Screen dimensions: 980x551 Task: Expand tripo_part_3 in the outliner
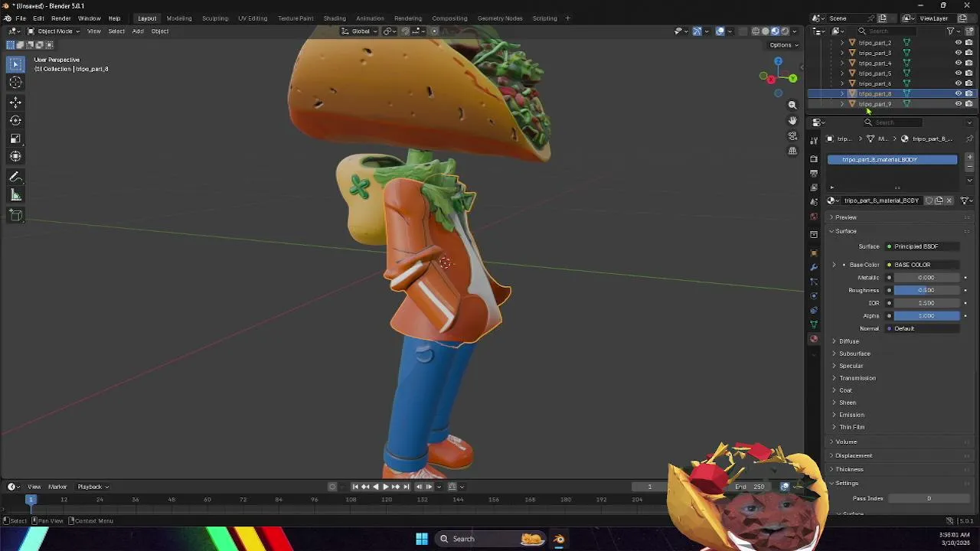842,53
